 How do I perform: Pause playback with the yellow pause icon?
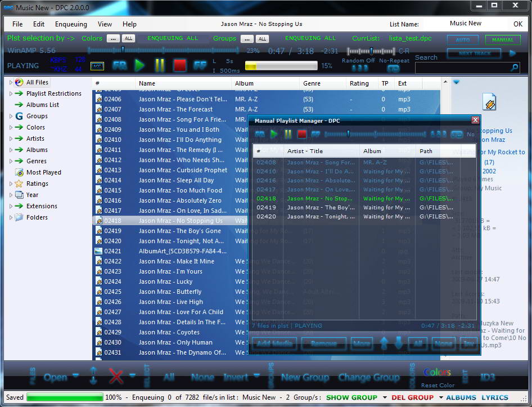tap(160, 65)
